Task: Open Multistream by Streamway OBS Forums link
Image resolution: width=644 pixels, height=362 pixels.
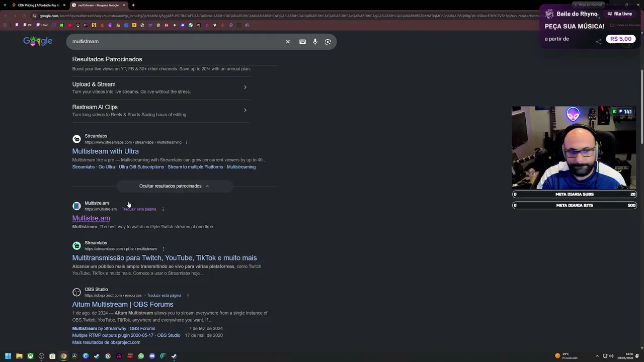Action: [114, 329]
